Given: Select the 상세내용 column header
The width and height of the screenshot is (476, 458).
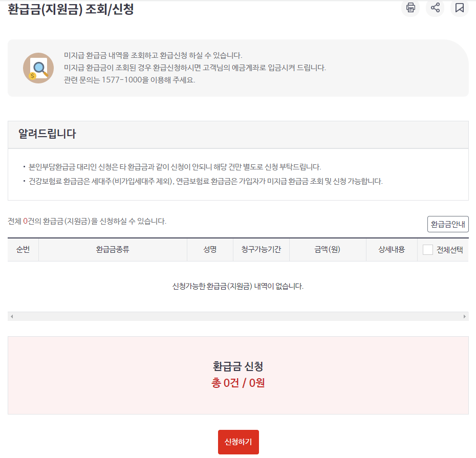Looking at the screenshot, I should coord(392,249).
